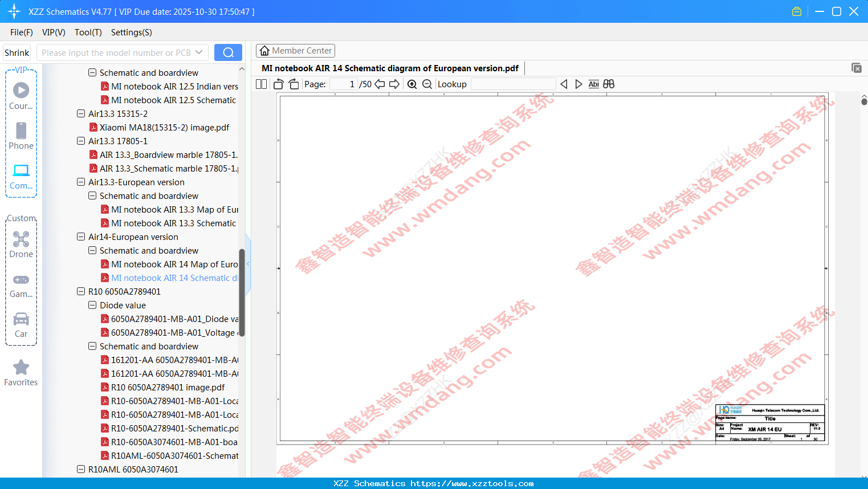This screenshot has width=868, height=489.
Task: Click the PDF icon for Xiaomi MA18(15315-2) image.pdf
Action: pyautogui.click(x=93, y=127)
